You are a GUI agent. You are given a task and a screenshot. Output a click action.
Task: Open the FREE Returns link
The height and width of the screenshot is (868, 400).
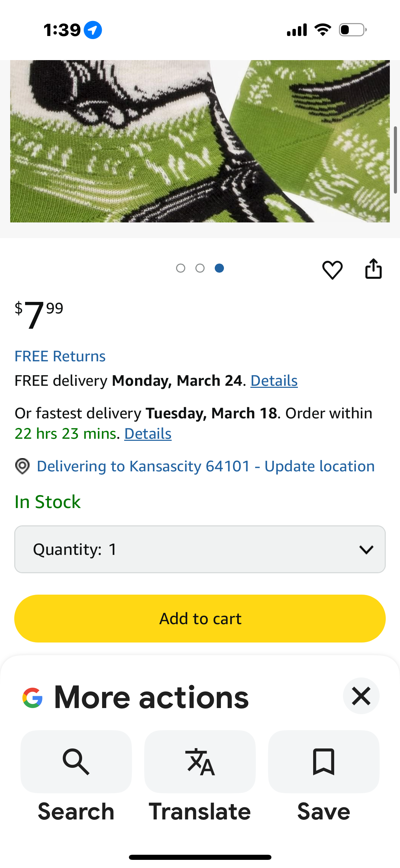point(60,356)
